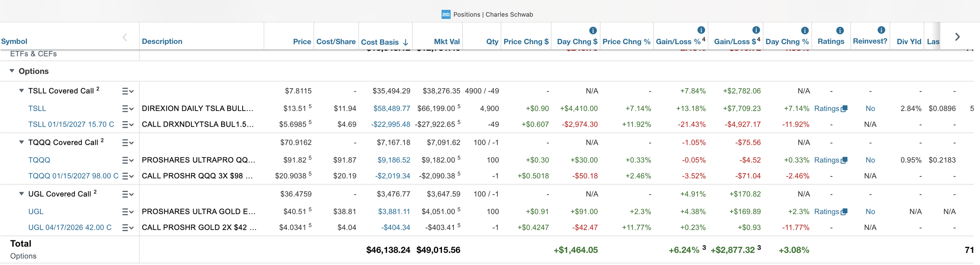This screenshot has width=980, height=265.
Task: Click the Reinvest 'No' link for TSLL
Action: pos(870,109)
